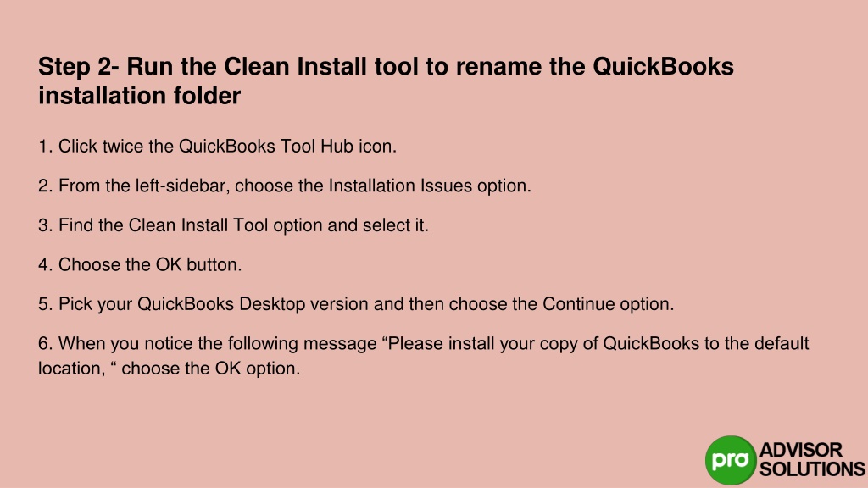Select step 2 about Installation Issues option
Viewport: 868px width, 488px height.
click(285, 186)
